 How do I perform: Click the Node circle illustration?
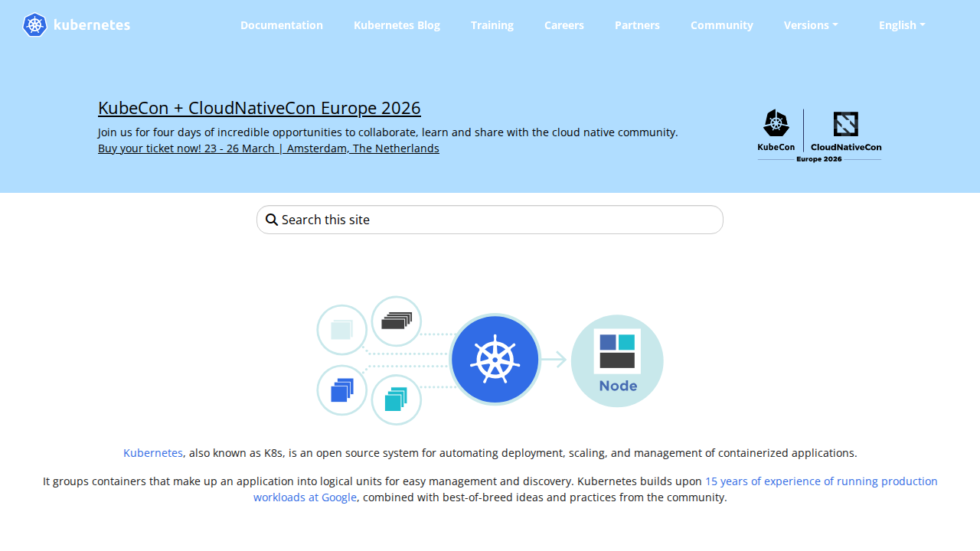coord(617,360)
